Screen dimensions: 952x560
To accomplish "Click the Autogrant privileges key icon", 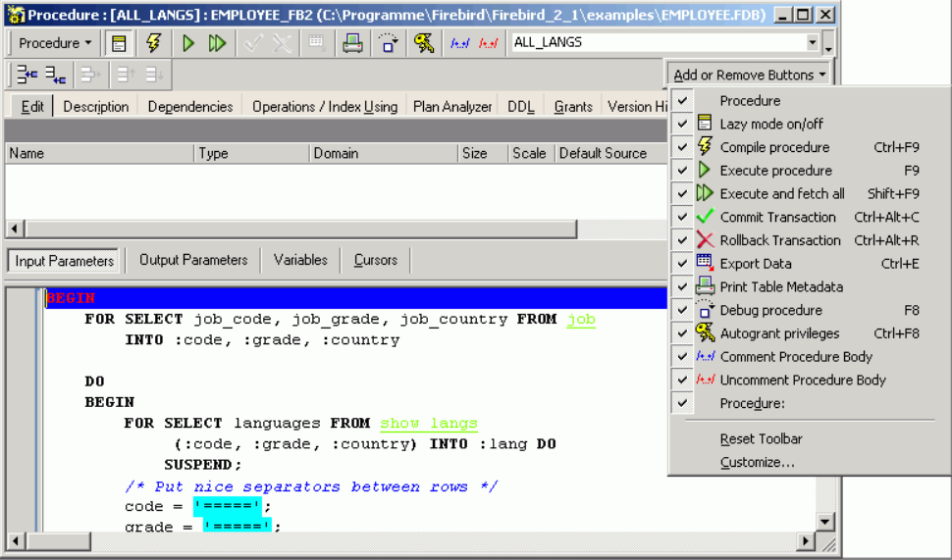I will (x=424, y=43).
